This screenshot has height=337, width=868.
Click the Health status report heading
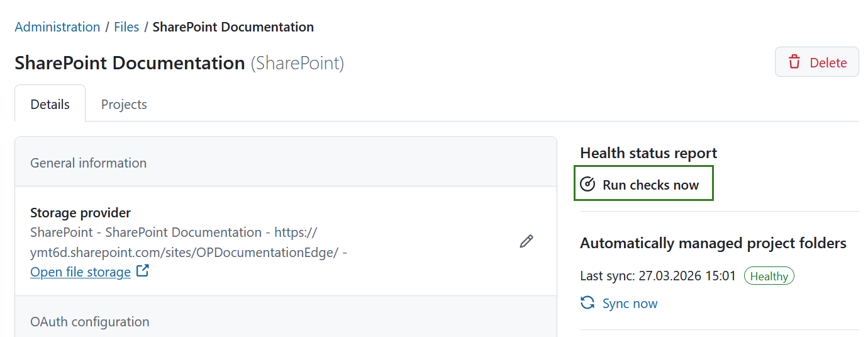(648, 152)
